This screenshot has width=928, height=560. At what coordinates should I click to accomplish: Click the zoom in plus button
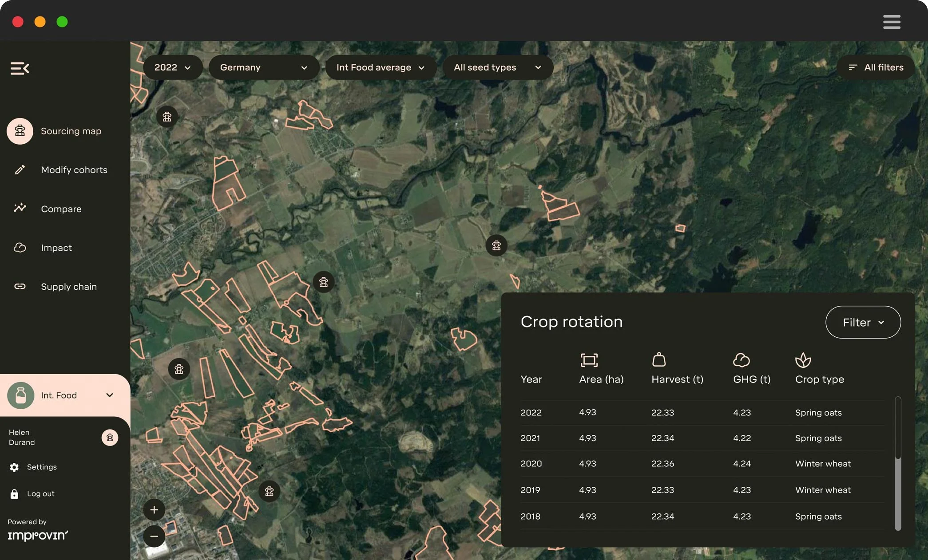click(x=154, y=510)
